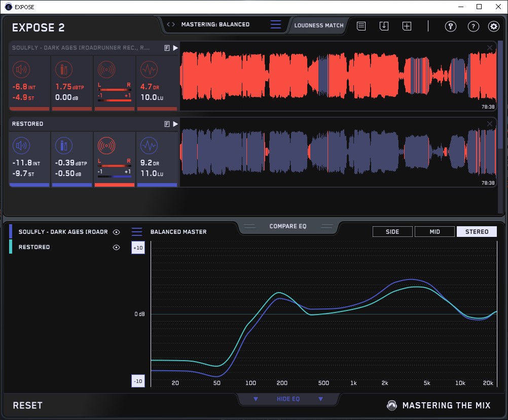The height and width of the screenshot is (420, 508).
Task: Click the Restored EQ legend label
Action: [x=34, y=247]
